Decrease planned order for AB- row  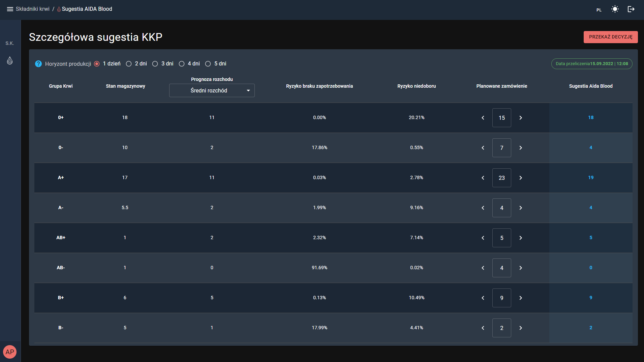tap(483, 268)
